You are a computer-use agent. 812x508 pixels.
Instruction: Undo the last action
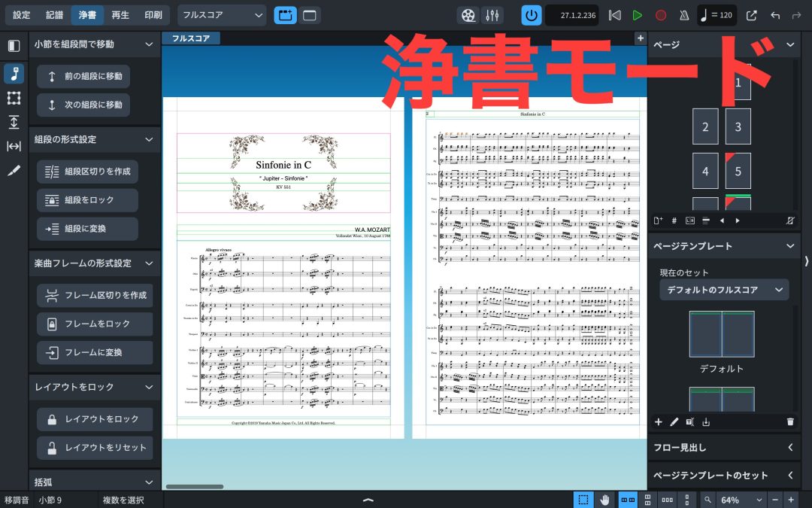tap(775, 16)
